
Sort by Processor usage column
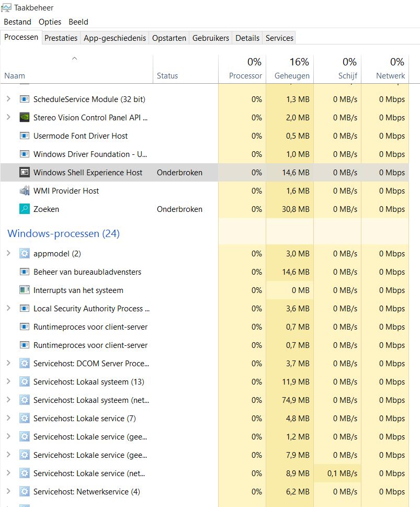coord(242,69)
